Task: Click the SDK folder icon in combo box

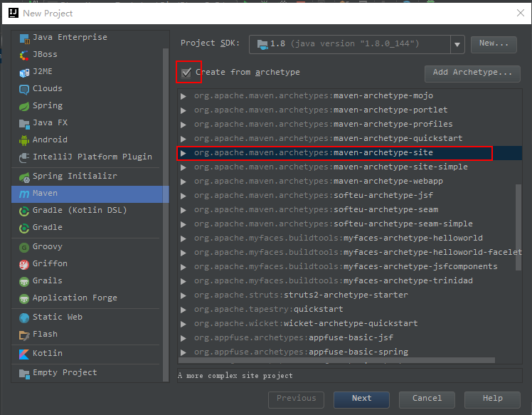Action: (x=262, y=44)
